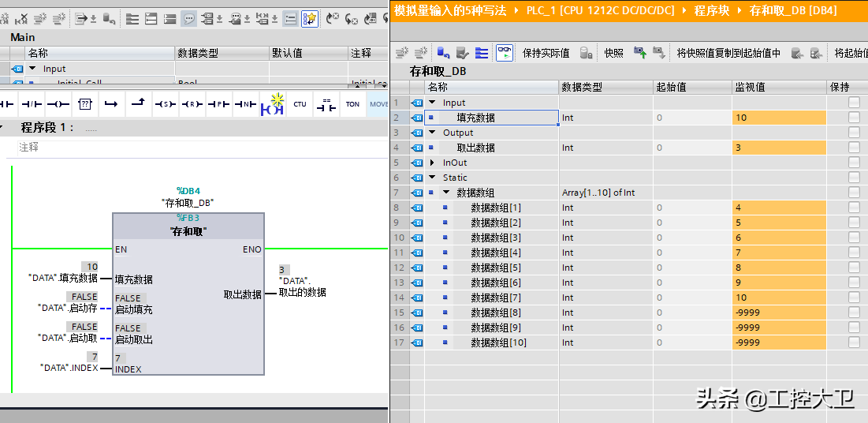Toggle the 保持 checkbox for Static row

(854, 178)
